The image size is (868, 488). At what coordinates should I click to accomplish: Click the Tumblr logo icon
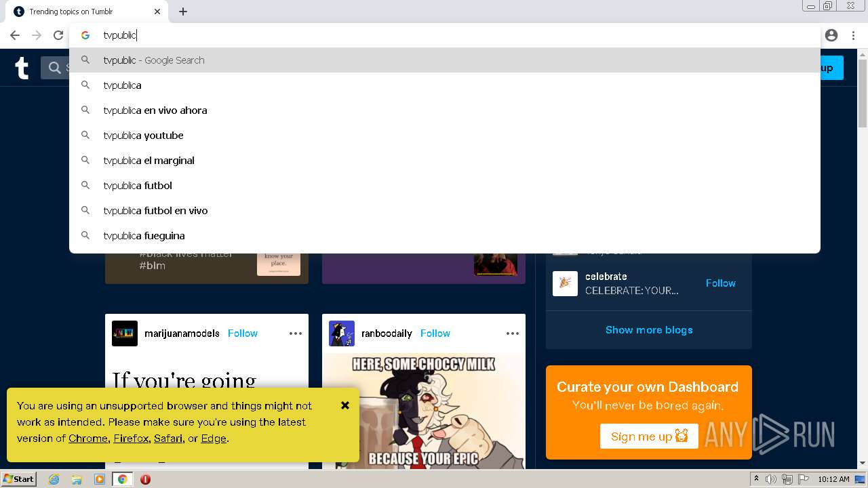[x=22, y=68]
